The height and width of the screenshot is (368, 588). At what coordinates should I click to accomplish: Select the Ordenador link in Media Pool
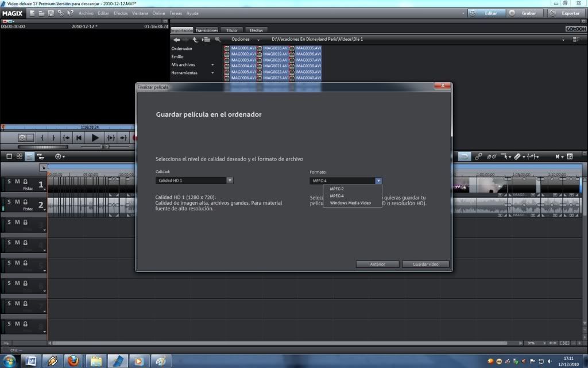[182, 48]
